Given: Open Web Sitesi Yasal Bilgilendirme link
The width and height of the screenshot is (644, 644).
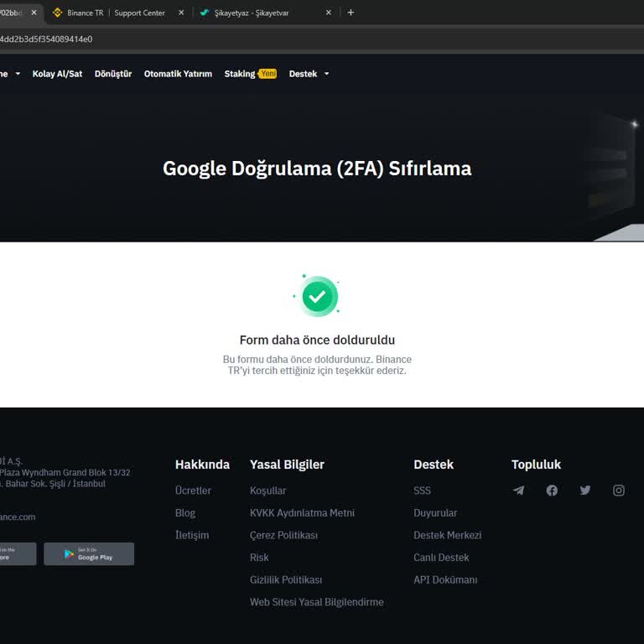Looking at the screenshot, I should (317, 602).
